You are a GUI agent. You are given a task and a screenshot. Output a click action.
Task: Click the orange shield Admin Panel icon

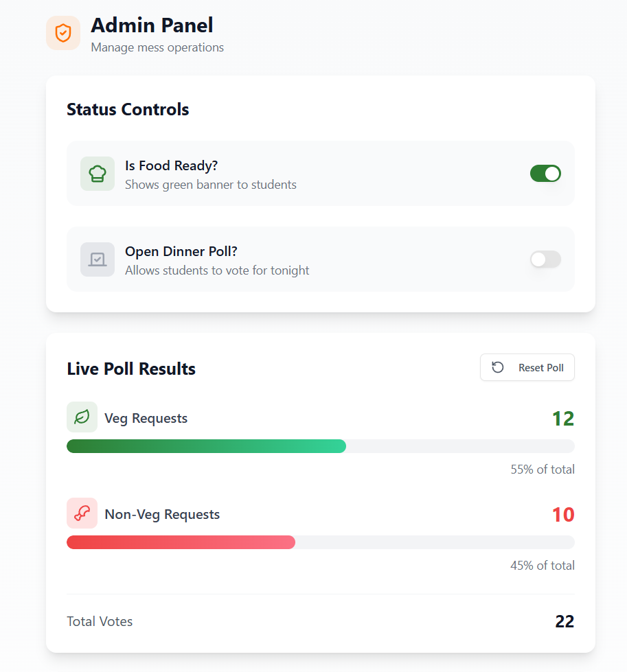point(63,33)
